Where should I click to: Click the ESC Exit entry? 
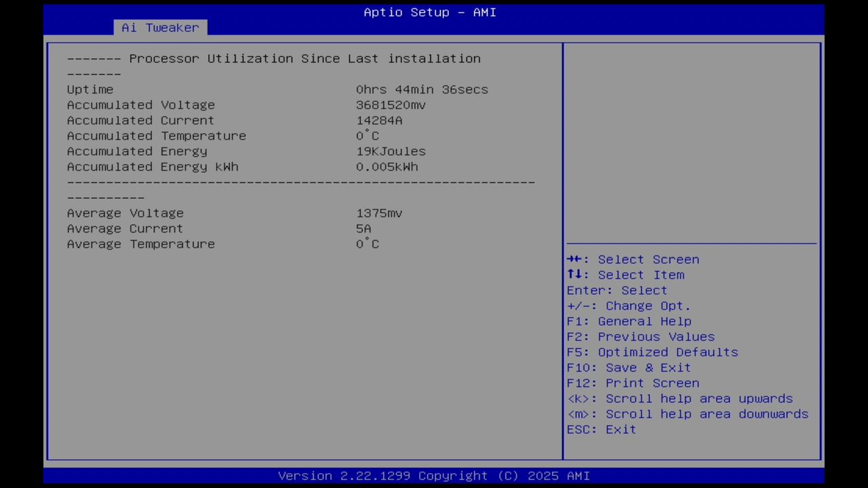[x=601, y=429]
